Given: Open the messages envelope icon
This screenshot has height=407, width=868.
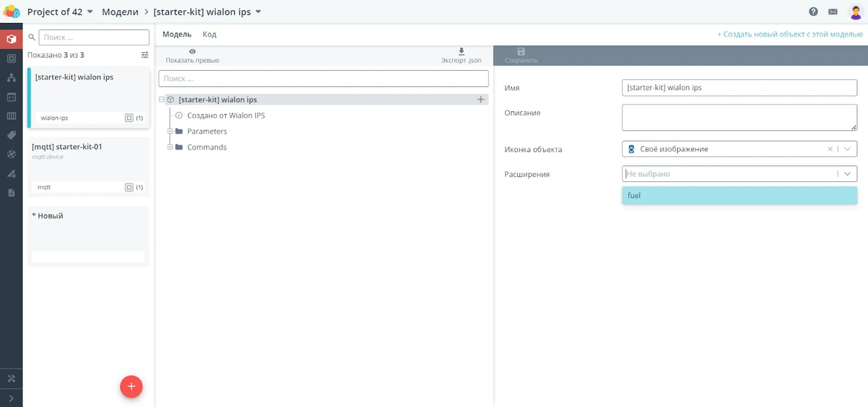Looking at the screenshot, I should (x=833, y=12).
